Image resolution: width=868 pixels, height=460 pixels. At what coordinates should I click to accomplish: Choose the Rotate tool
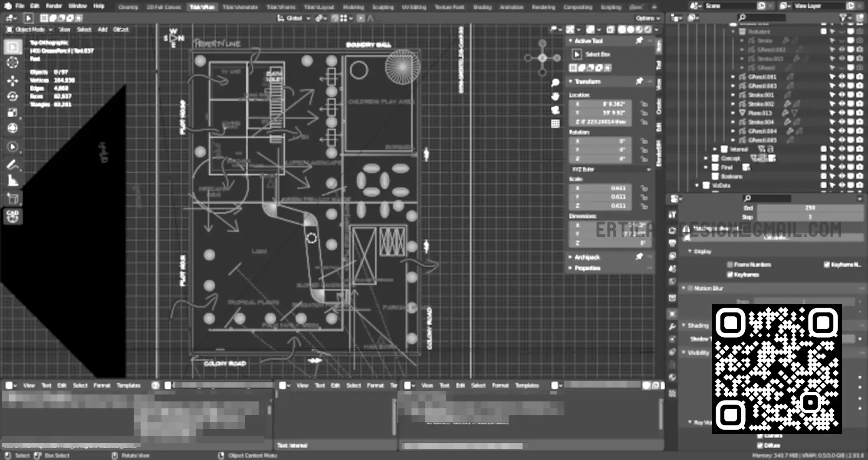pyautogui.click(x=13, y=96)
